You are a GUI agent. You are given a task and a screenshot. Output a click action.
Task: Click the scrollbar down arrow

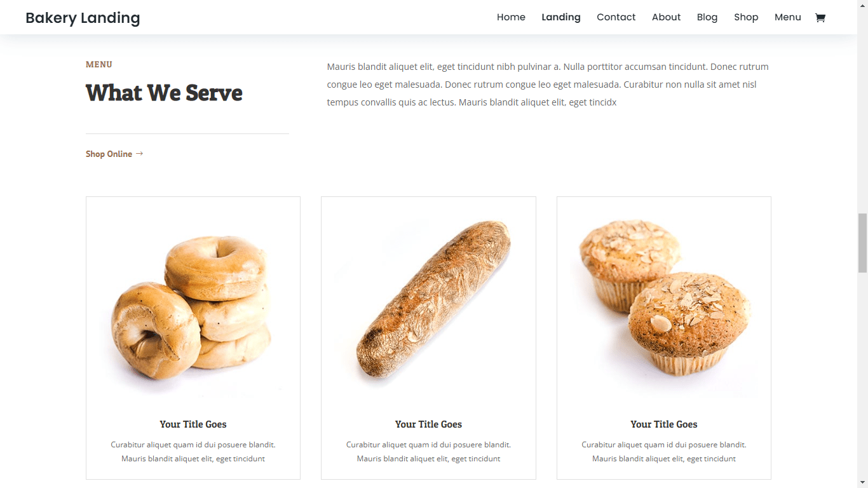[x=862, y=482]
